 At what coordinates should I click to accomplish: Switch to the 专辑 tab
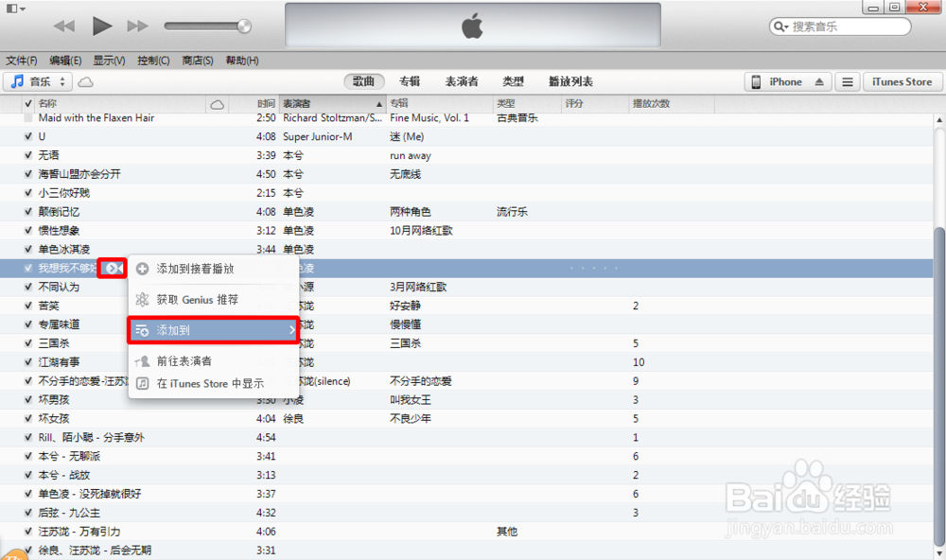(x=410, y=81)
